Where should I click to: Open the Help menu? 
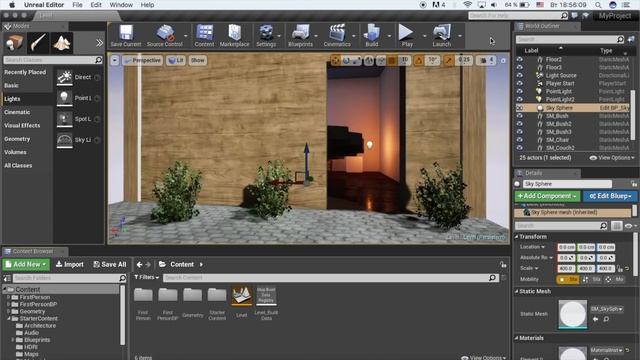click(x=147, y=5)
